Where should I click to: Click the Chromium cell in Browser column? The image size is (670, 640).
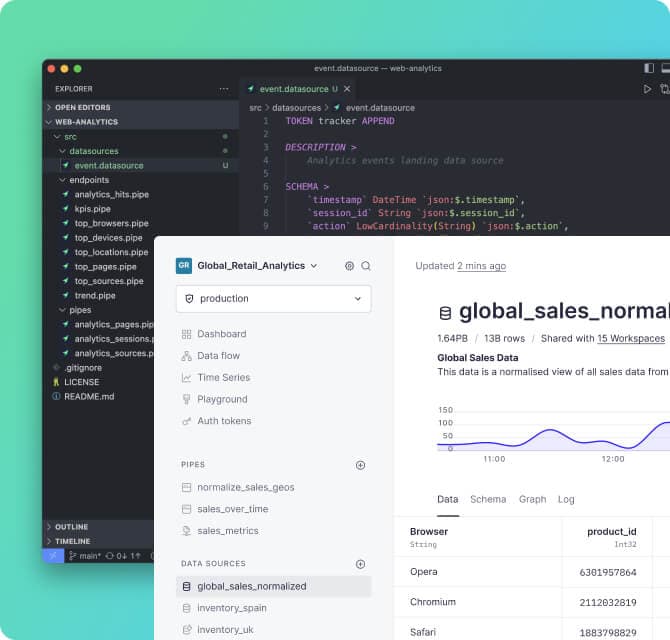click(x=433, y=602)
